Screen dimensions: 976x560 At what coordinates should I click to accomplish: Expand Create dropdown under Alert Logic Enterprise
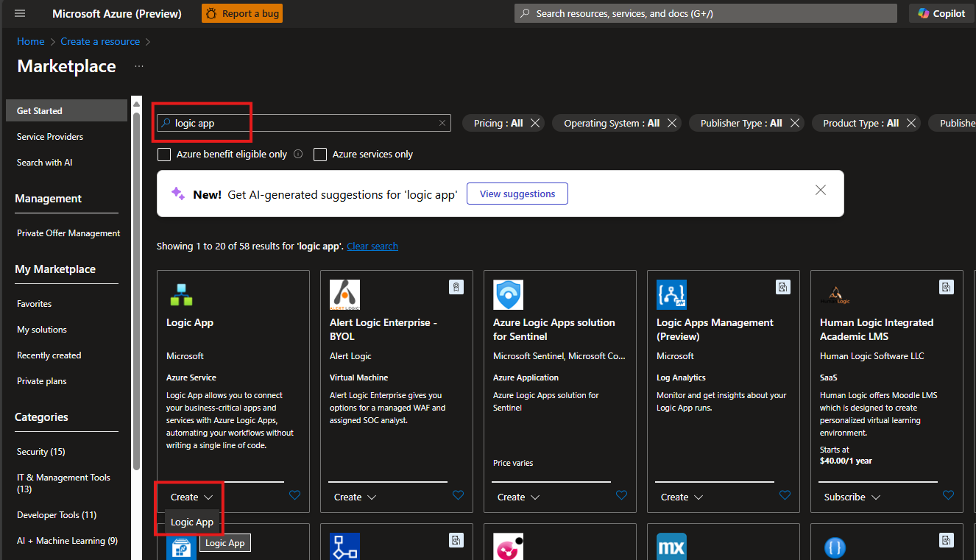pos(355,497)
